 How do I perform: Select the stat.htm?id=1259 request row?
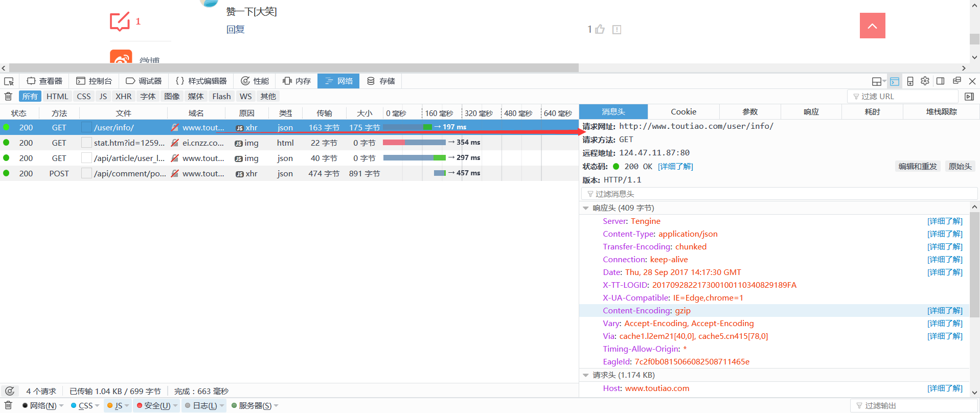click(x=289, y=143)
